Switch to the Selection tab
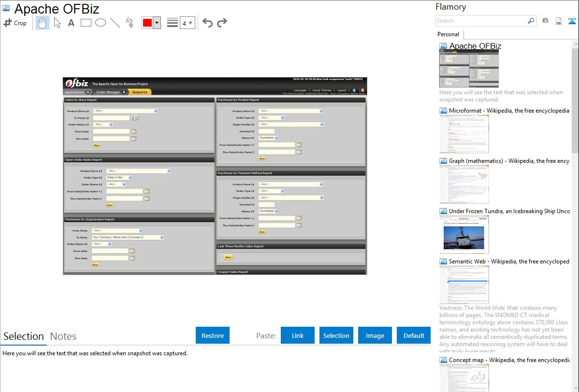The width and height of the screenshot is (579, 392). tap(24, 336)
